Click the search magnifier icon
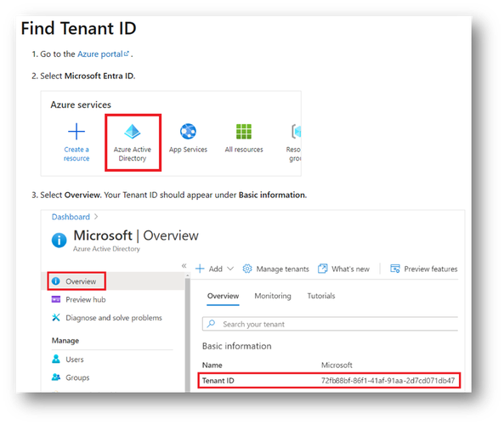 tap(211, 323)
